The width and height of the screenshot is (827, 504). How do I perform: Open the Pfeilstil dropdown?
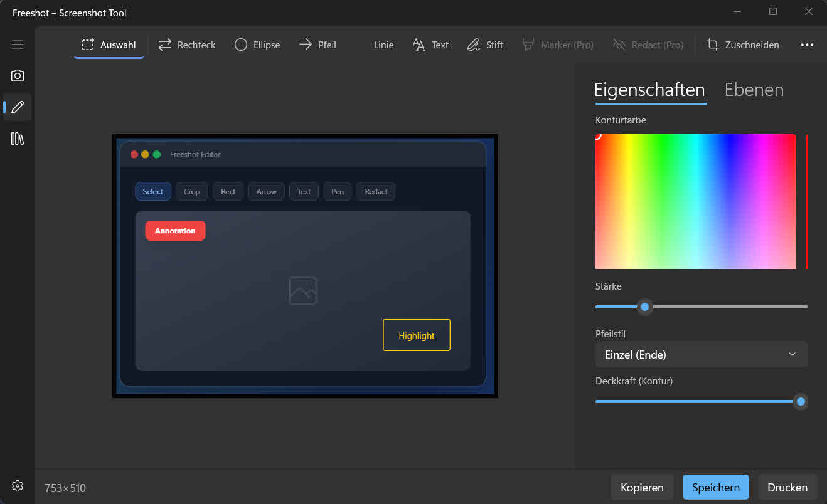click(702, 354)
